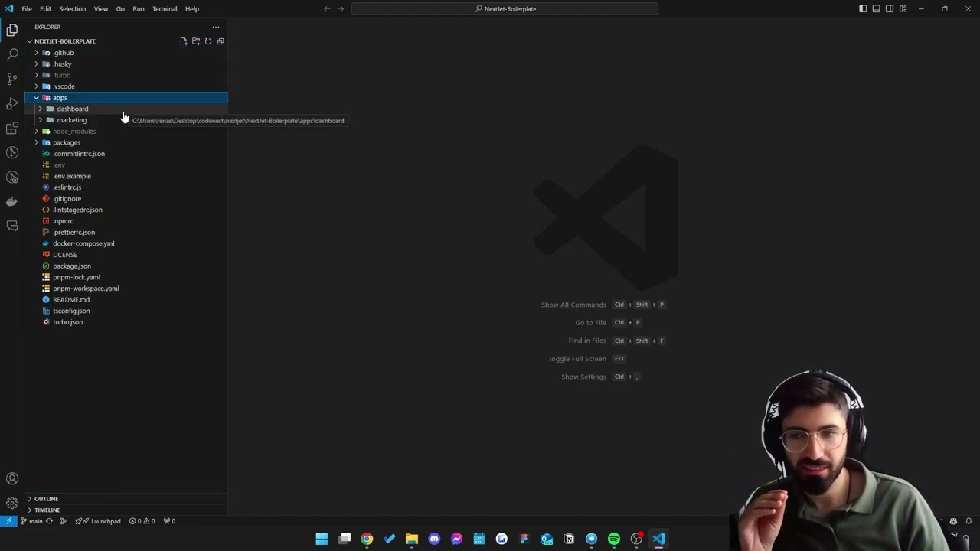This screenshot has width=980, height=551.
Task: Expand the Timeline section
Action: (126, 510)
